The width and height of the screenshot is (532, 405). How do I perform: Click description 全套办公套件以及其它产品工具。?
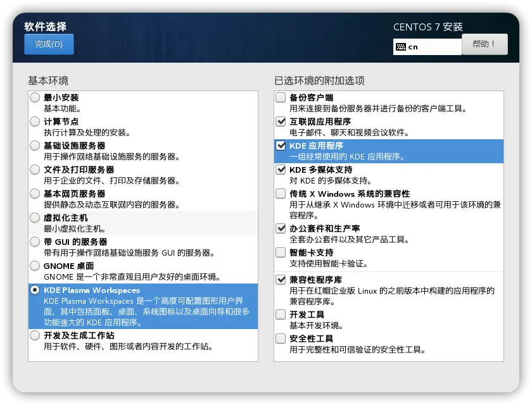click(x=350, y=240)
